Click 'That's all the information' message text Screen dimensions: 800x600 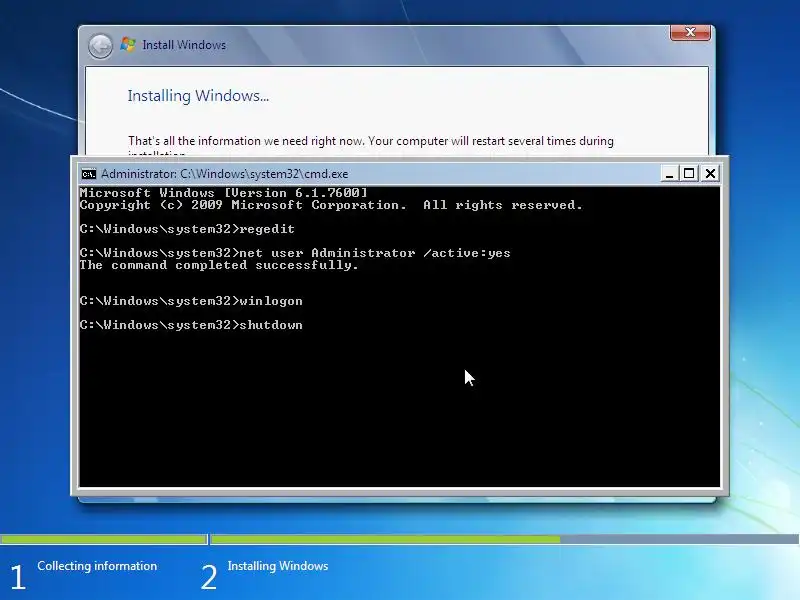click(x=371, y=141)
